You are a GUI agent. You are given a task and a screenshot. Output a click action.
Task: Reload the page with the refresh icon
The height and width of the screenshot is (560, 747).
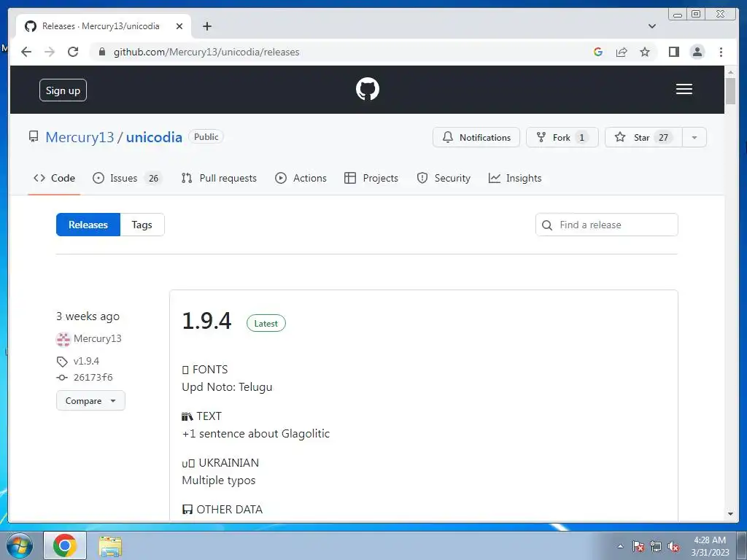(73, 52)
